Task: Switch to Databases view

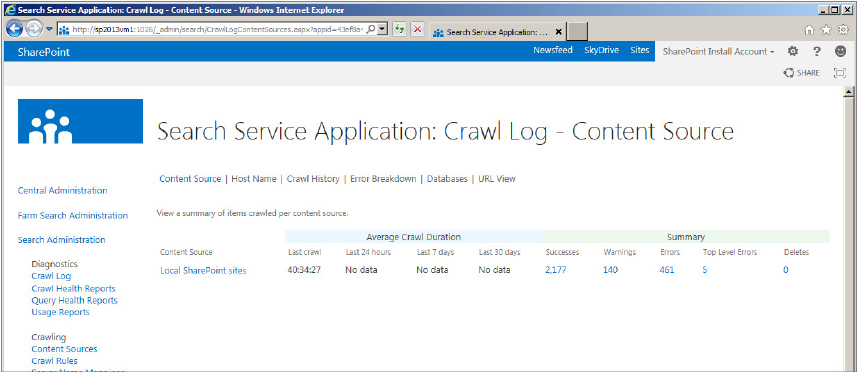Action: 447,179
